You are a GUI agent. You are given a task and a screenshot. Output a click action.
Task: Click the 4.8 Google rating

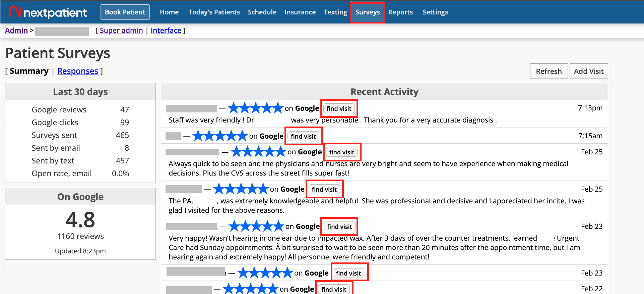80,219
